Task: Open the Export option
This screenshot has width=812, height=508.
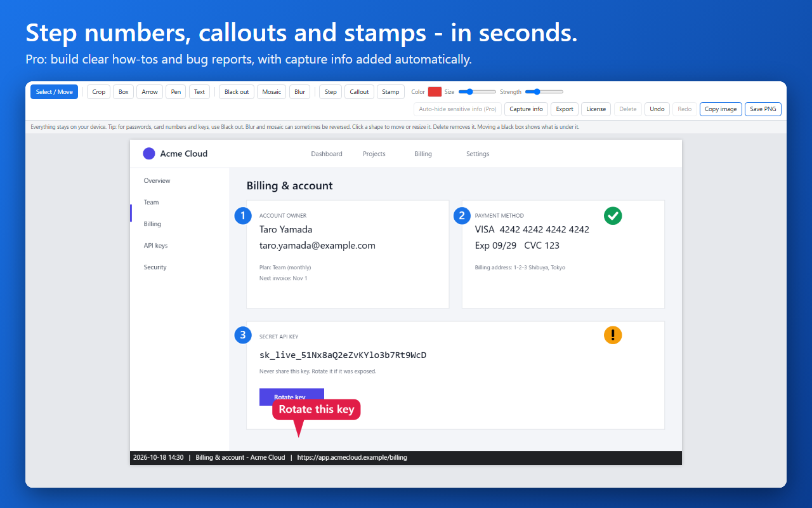Action: (565, 109)
